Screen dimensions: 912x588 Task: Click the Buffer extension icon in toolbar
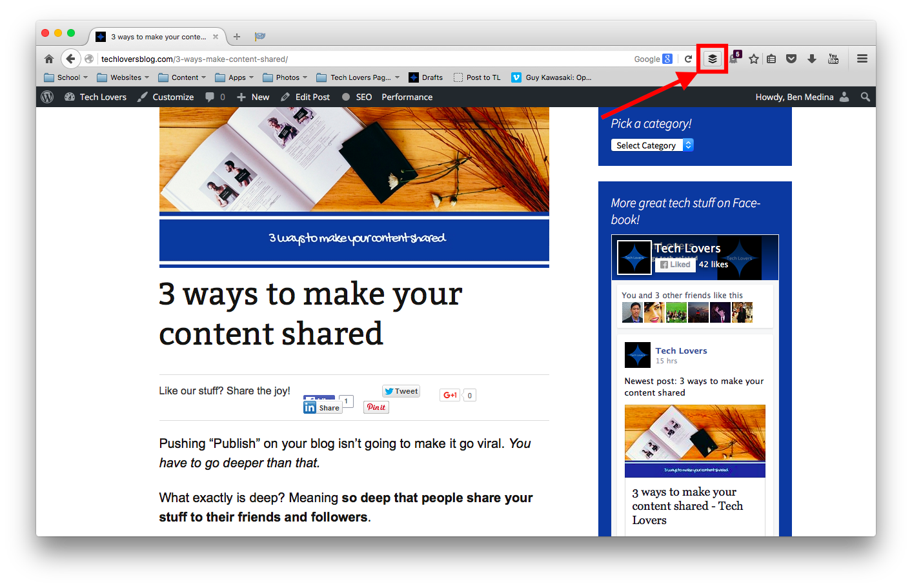(x=712, y=59)
